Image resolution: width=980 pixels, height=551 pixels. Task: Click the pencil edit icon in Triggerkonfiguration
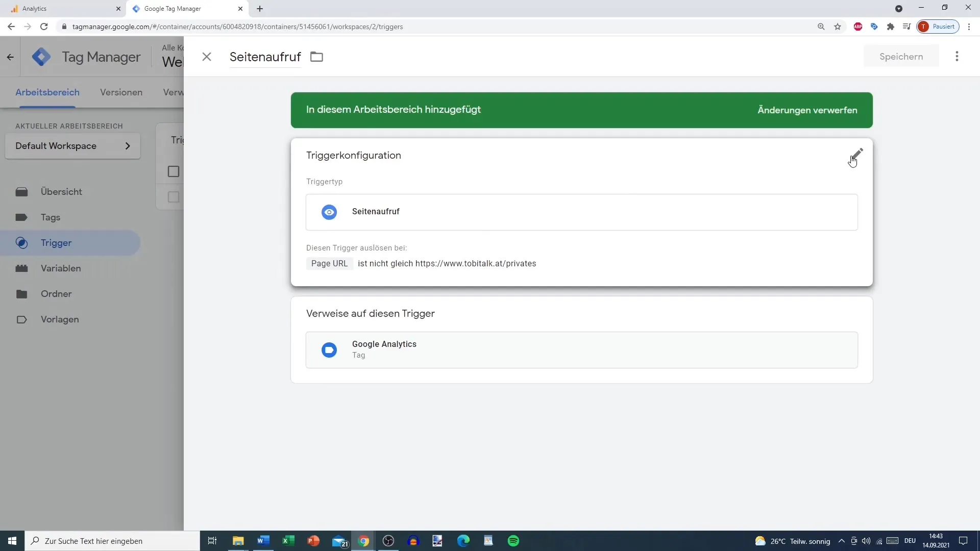pos(856,154)
